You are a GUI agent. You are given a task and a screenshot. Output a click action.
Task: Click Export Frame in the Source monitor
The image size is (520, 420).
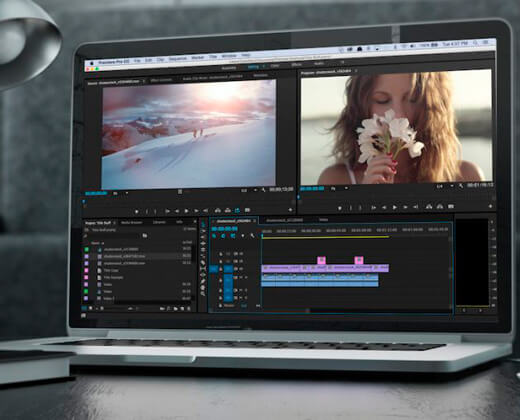[x=247, y=210]
